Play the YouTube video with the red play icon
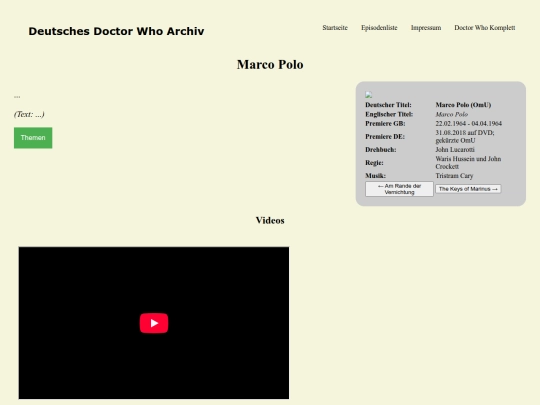 (x=154, y=323)
